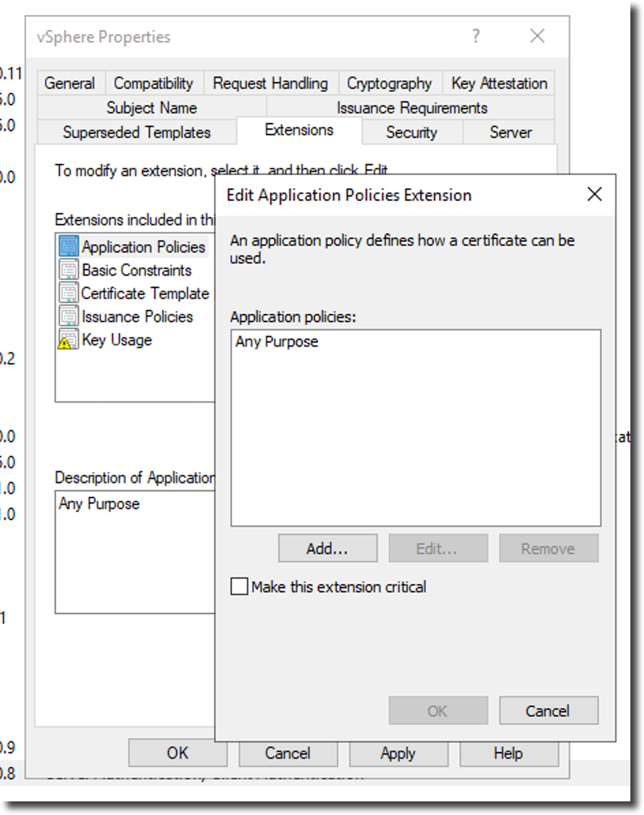Close the vSphere Properties window
Image resolution: width=644 pixels, height=815 pixels.
(538, 36)
